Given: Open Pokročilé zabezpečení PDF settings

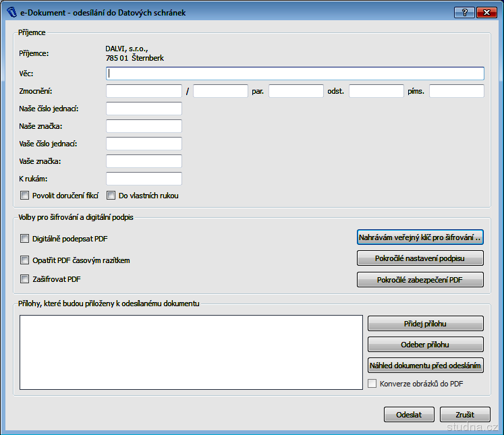Looking at the screenshot, I should [x=420, y=280].
